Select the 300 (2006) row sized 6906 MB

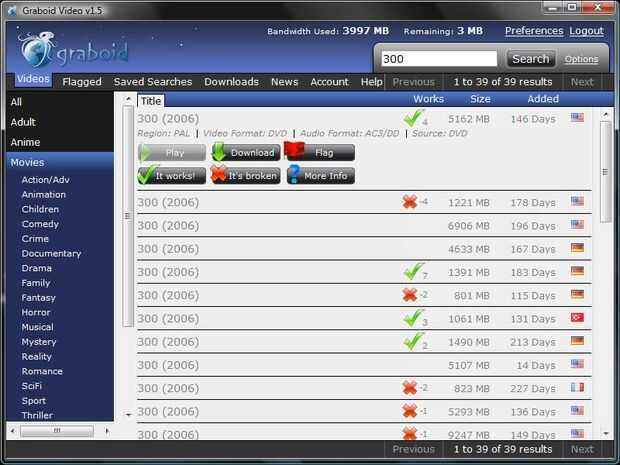[364, 225]
